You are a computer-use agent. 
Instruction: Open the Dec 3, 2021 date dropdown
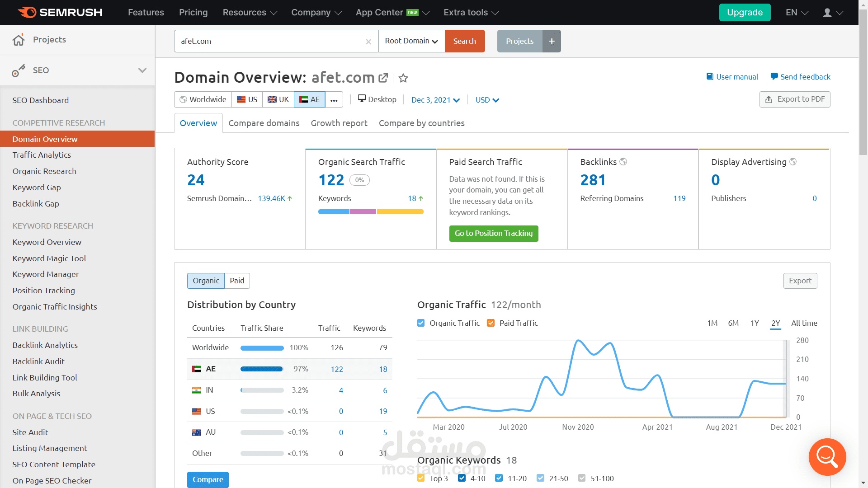point(435,100)
